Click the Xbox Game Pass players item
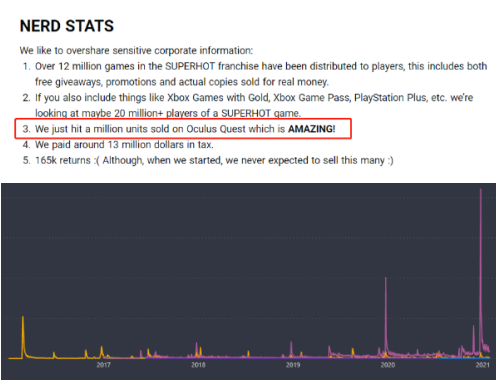This screenshot has width=496, height=380. [x=248, y=105]
